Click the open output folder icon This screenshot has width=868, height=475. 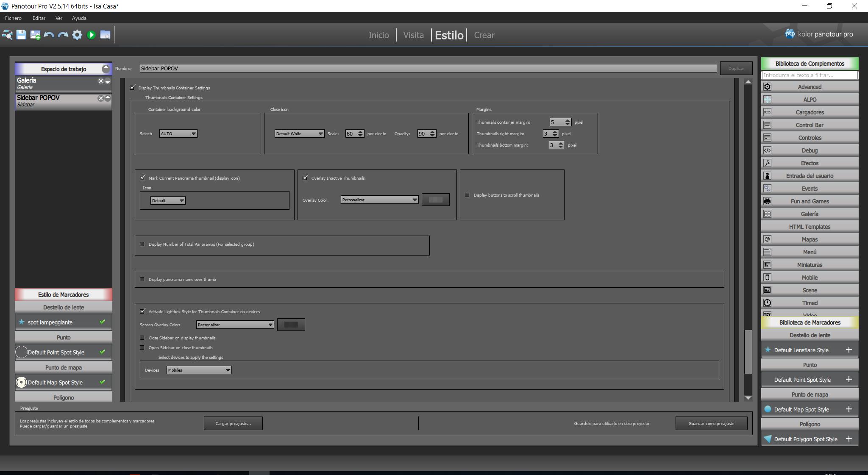pyautogui.click(x=105, y=35)
